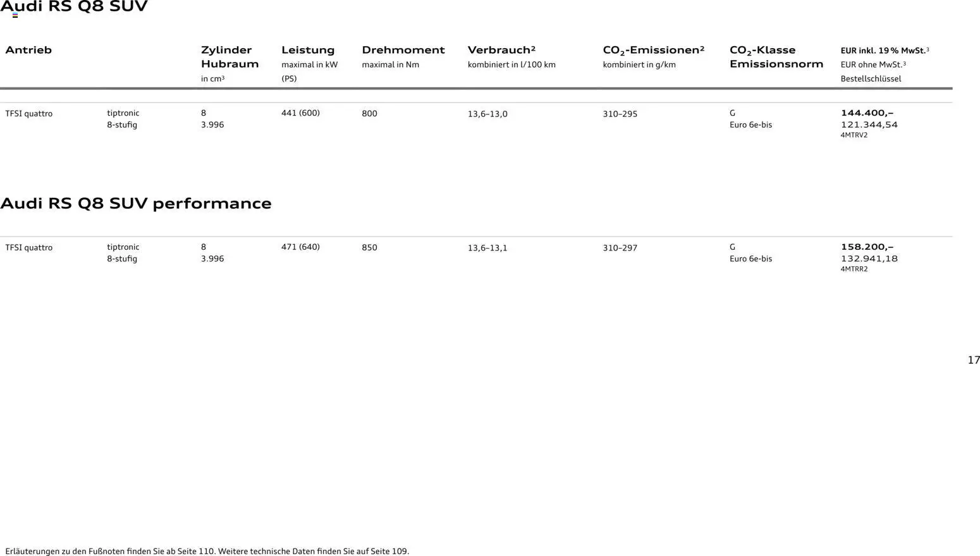980x556 pixels.
Task: Click order code 4MTRV2
Action: pos(854,135)
